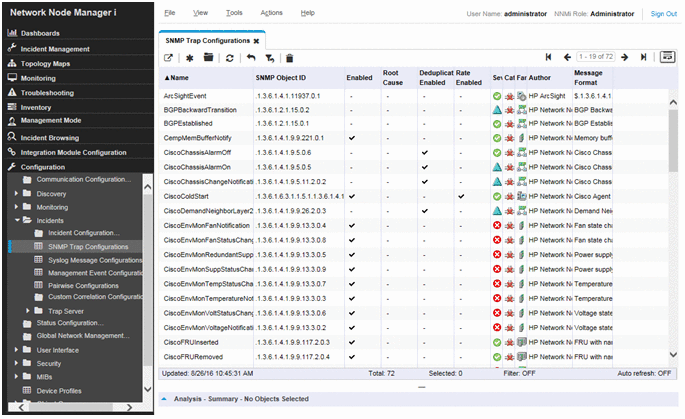Image resolution: width=685 pixels, height=419 pixels.
Task: Expand the Discovery folder in Configuration tree
Action: pos(16,193)
